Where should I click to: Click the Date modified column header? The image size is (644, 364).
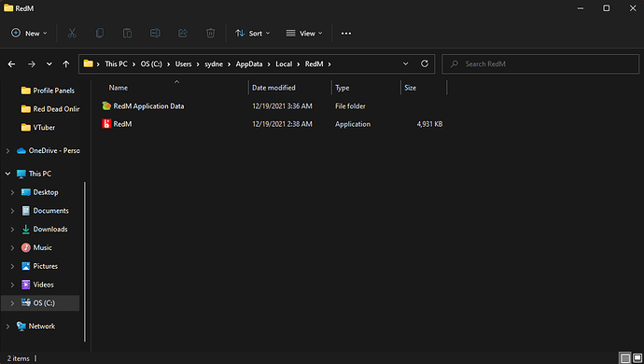pyautogui.click(x=273, y=88)
